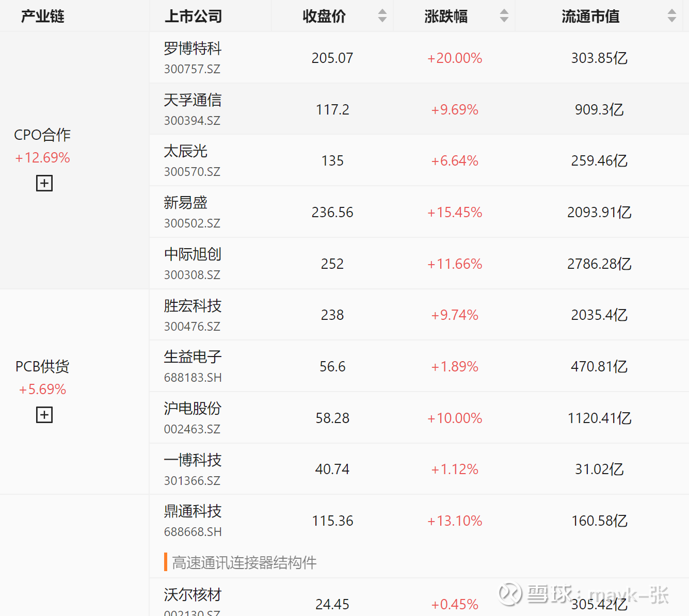Viewport: 689px width, 616px height.
Task: Click change value +13.10%
Action: 455,521
